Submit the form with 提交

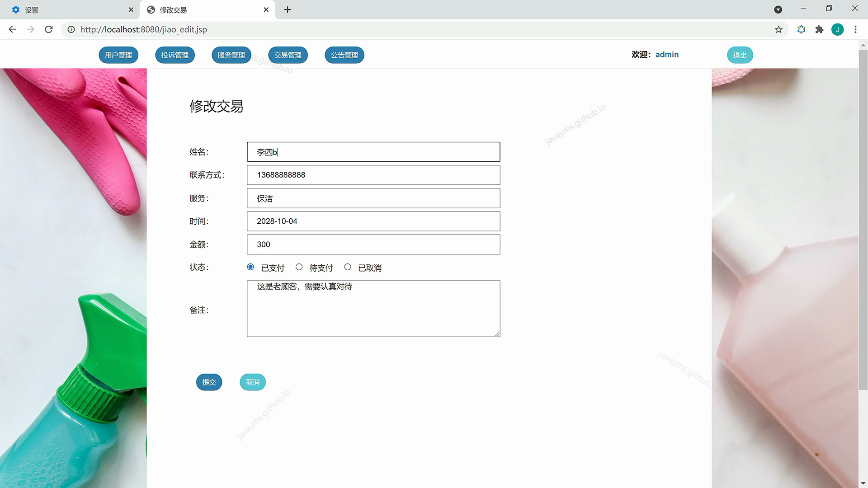[x=209, y=382]
